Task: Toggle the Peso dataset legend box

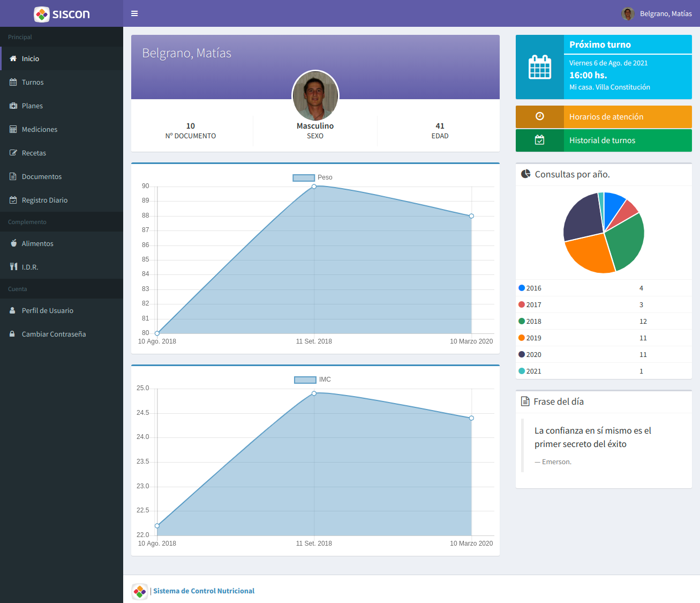Action: click(303, 177)
